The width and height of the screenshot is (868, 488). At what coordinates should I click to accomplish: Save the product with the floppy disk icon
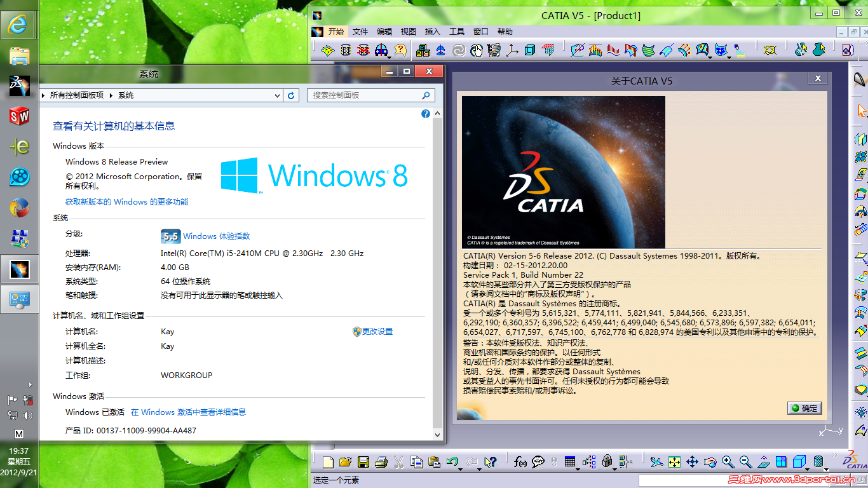363,462
